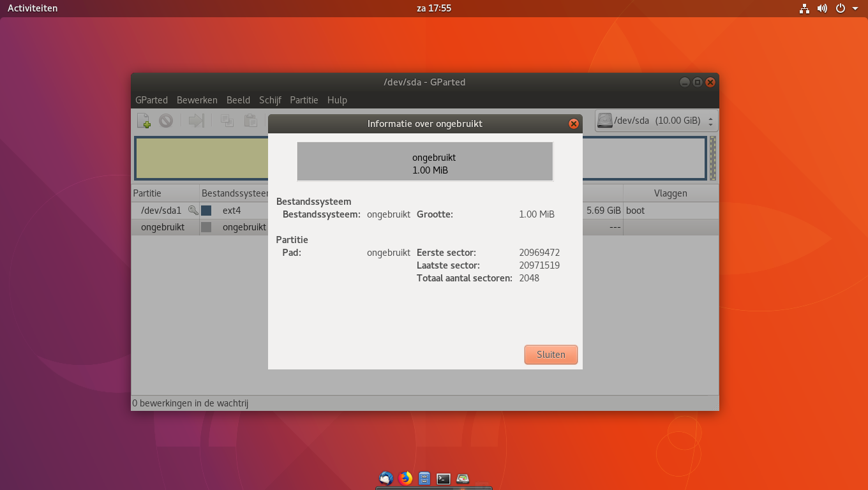Click the GParted icon in the dock

463,479
